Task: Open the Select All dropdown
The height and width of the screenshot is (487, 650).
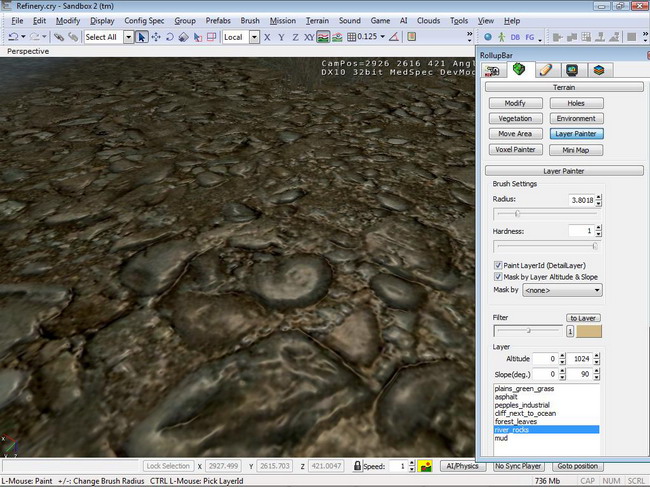Action: (x=129, y=37)
